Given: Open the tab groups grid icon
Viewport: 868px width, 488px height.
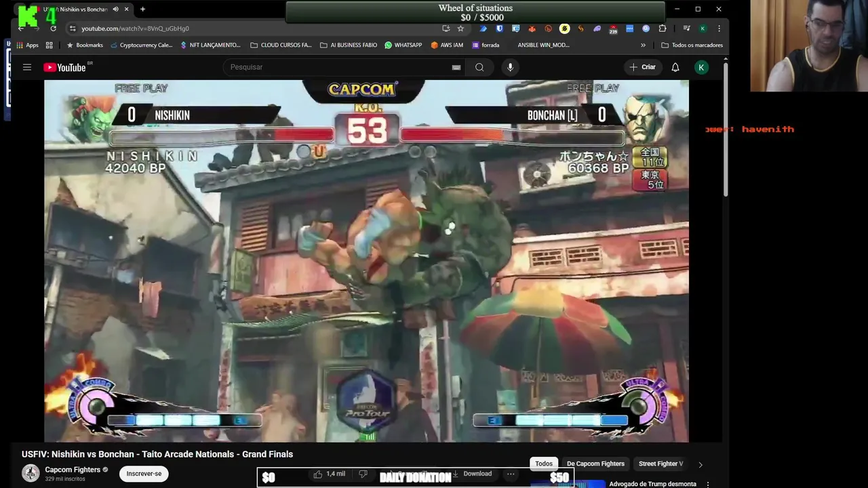Looking at the screenshot, I should pyautogui.click(x=49, y=45).
